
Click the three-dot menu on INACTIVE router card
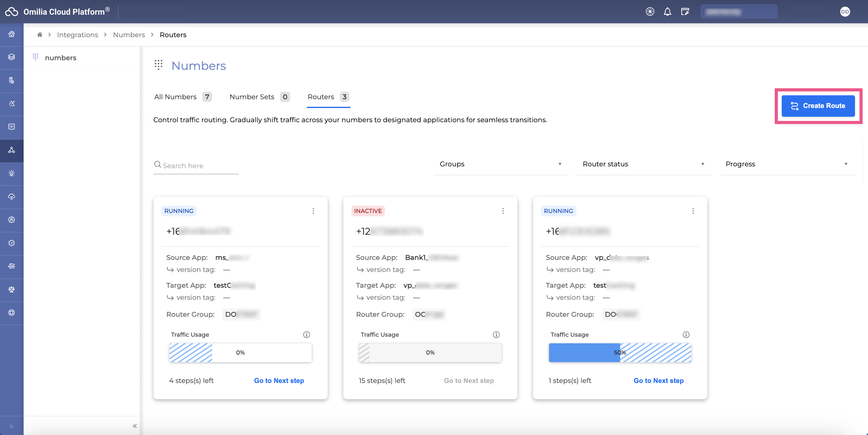503,211
